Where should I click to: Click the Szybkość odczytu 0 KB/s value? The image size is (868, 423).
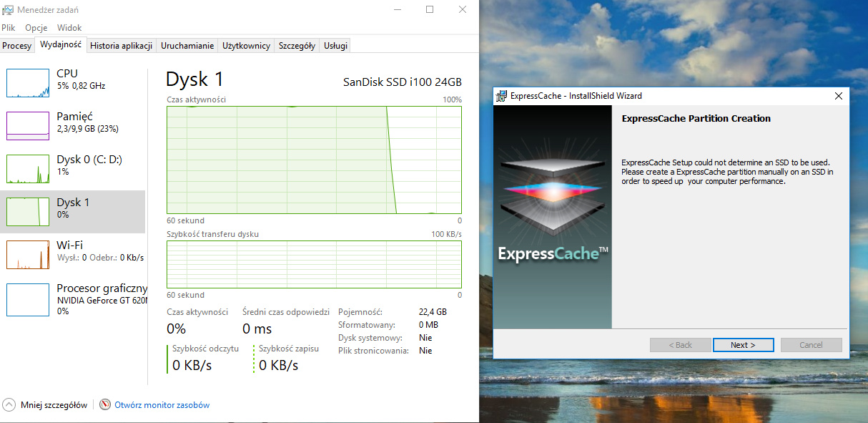[x=192, y=365]
